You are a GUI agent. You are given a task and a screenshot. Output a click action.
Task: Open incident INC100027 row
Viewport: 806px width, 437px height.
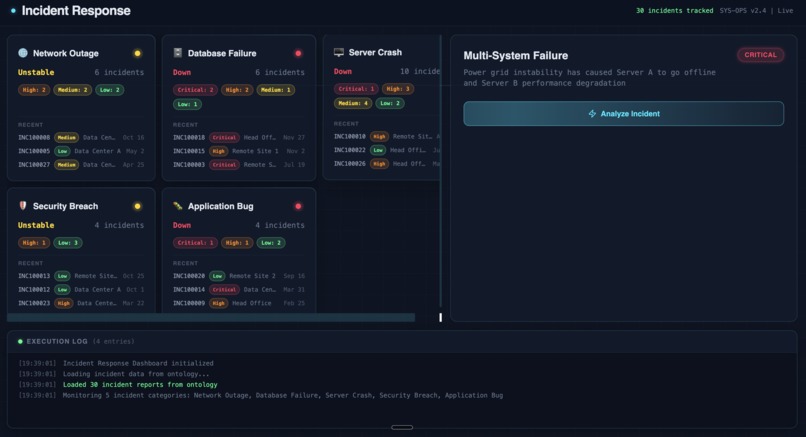pyautogui.click(x=81, y=165)
